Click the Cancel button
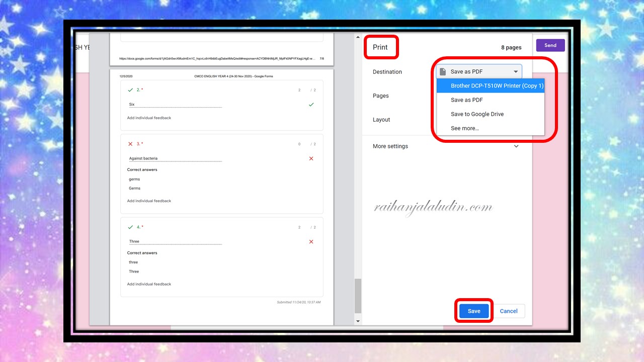Screen dimensions: 644x362 coord(509,311)
